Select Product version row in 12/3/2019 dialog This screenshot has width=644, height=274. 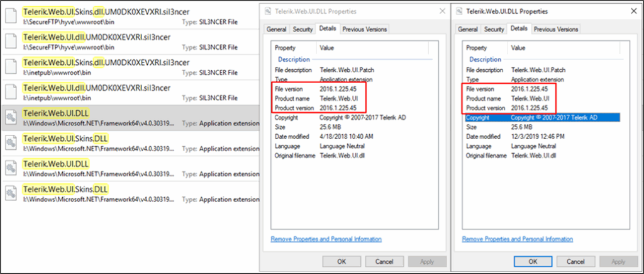[542, 108]
